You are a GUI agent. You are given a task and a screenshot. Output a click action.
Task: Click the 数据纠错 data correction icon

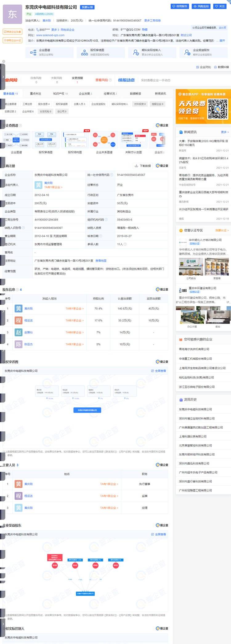pyautogui.click(x=221, y=67)
